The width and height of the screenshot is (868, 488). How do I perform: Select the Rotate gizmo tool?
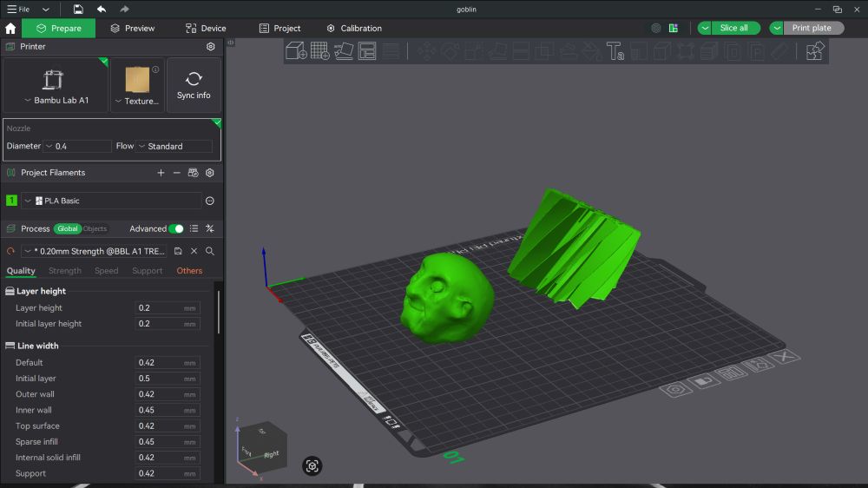[x=450, y=51]
